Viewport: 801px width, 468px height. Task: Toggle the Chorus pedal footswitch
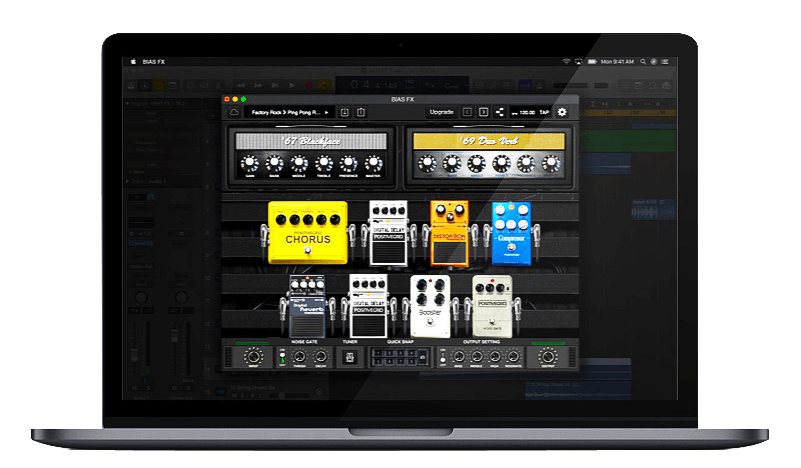click(x=308, y=250)
